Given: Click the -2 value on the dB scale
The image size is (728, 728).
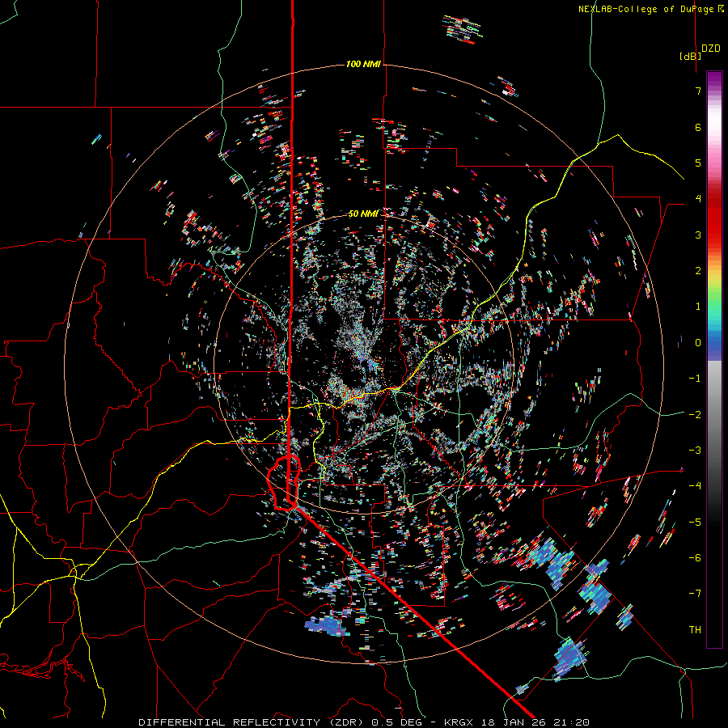Looking at the screenshot, I should (x=695, y=414).
